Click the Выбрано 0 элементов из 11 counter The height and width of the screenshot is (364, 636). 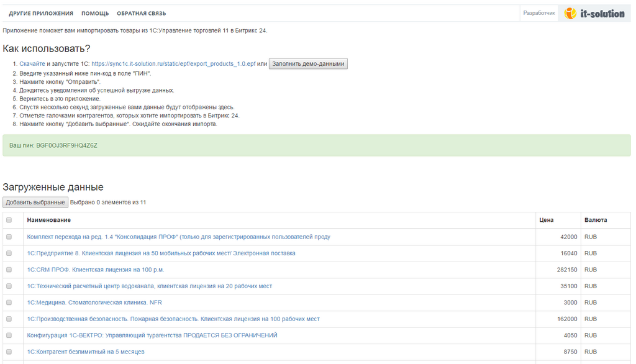[108, 202]
